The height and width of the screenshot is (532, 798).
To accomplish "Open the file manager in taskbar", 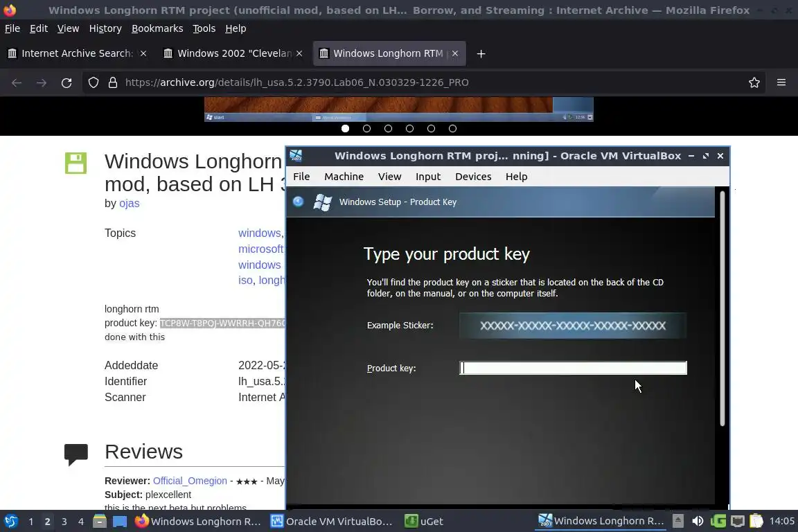I will point(100,522).
